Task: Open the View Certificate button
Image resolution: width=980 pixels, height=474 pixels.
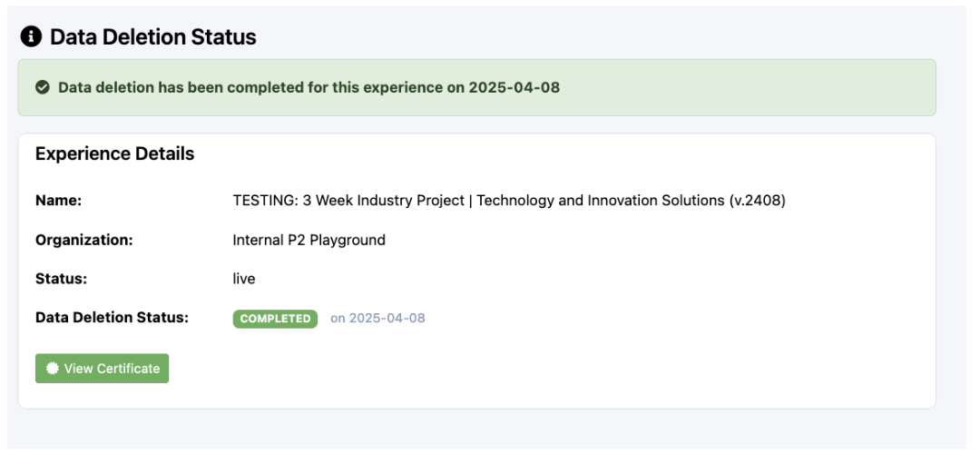Action: [x=102, y=369]
